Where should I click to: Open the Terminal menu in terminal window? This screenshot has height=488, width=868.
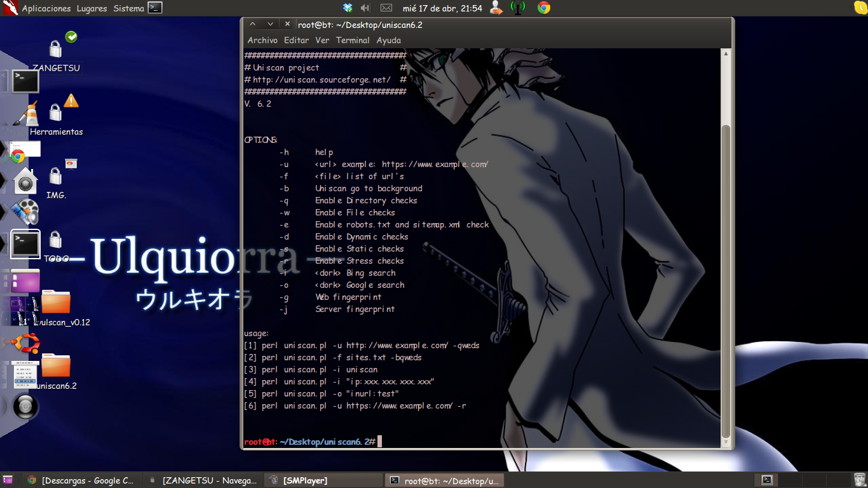click(353, 40)
